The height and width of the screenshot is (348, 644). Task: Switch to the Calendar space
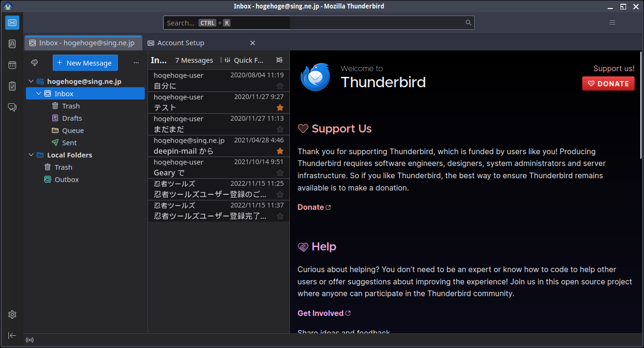(x=12, y=65)
